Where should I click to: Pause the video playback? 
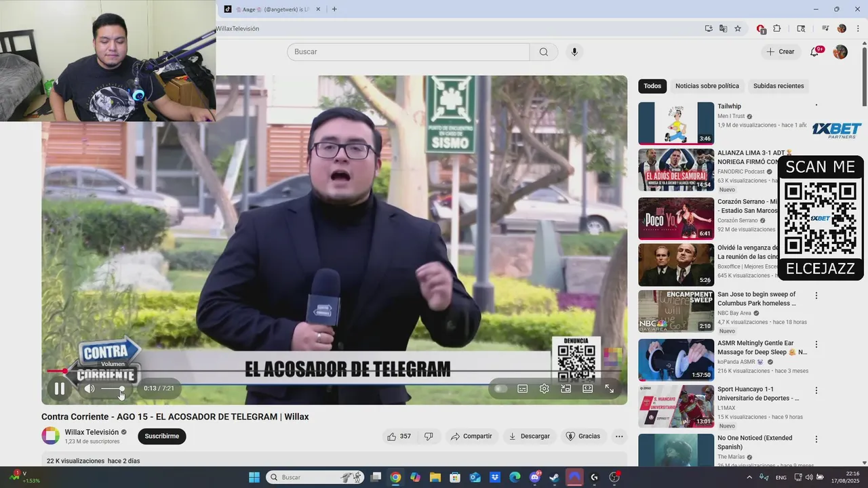pos(60,389)
